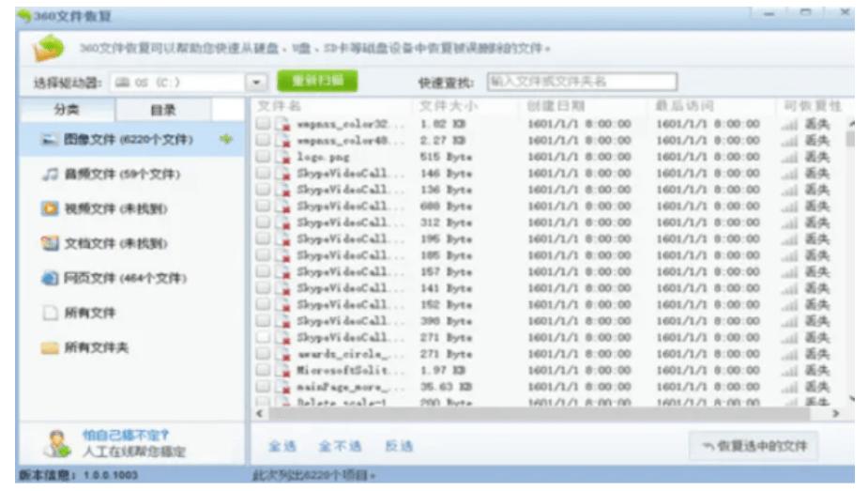
Task: Check the box for logo.png
Action: pos(263,157)
